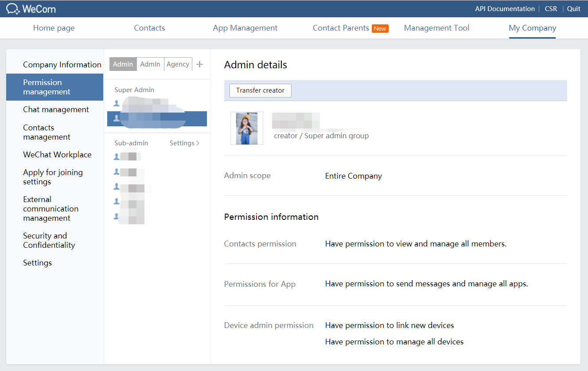This screenshot has width=588, height=371.
Task: Select the highlighted gray Admin tab
Action: tap(123, 64)
